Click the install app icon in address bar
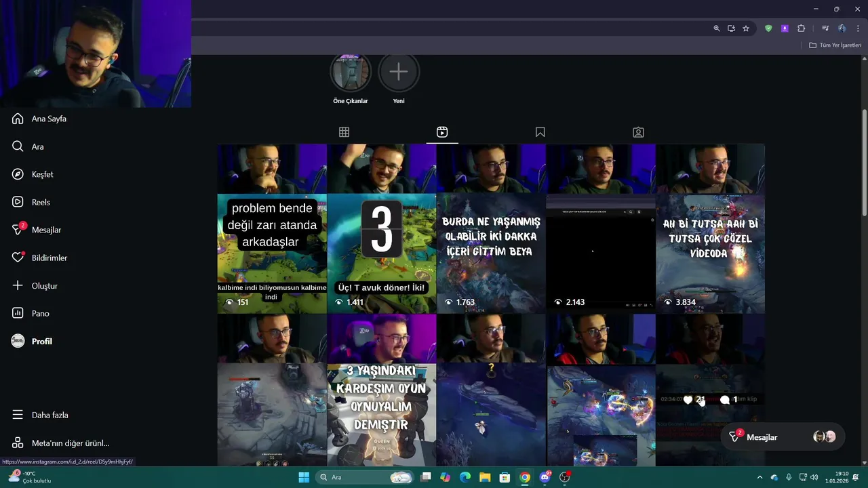This screenshot has height=488, width=868. tap(731, 28)
